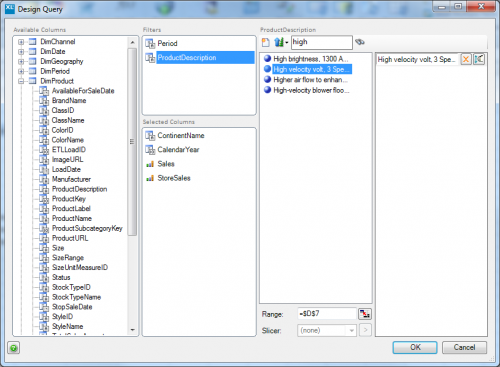The image size is (500, 367).
Task: Select ColorName column
Action: pyautogui.click(x=68, y=140)
